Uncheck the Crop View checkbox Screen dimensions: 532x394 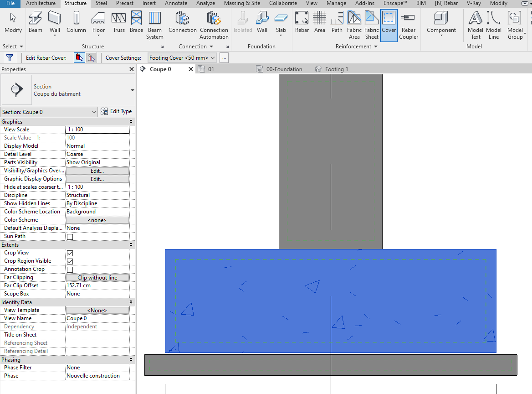click(70, 253)
